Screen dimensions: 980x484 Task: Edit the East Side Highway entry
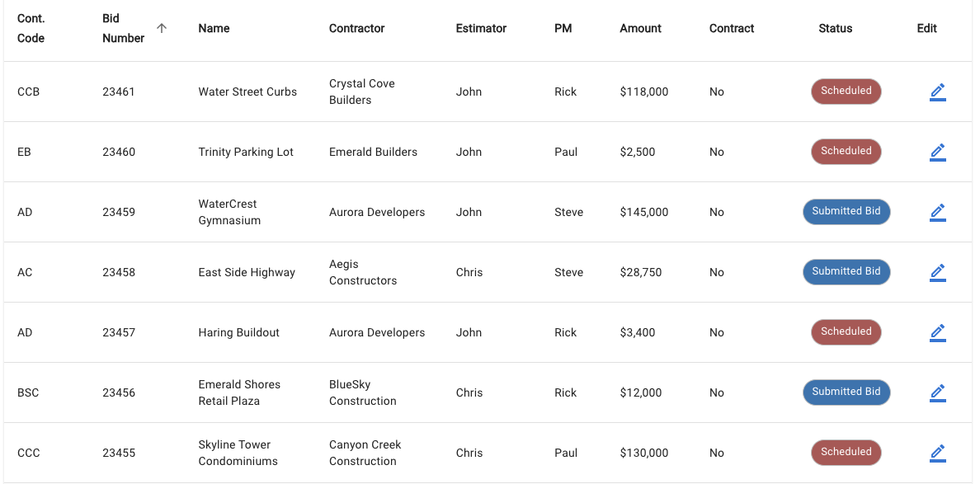938,272
